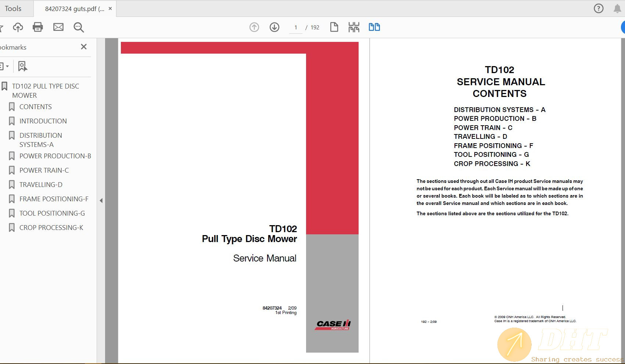Click bookmark icon beside TD102 PULL TYPE DISC MOWER

(x=4, y=86)
